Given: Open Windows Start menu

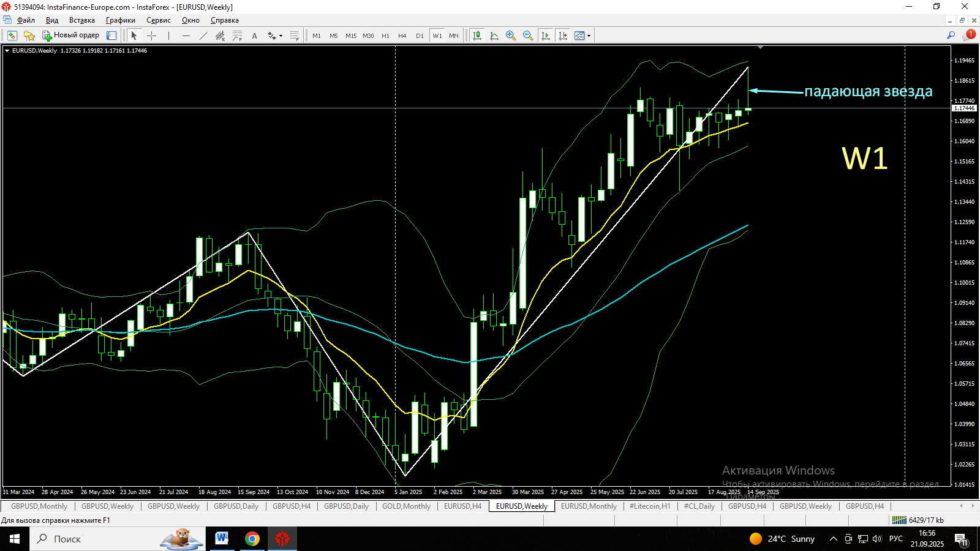Looking at the screenshot, I should pos(15,539).
